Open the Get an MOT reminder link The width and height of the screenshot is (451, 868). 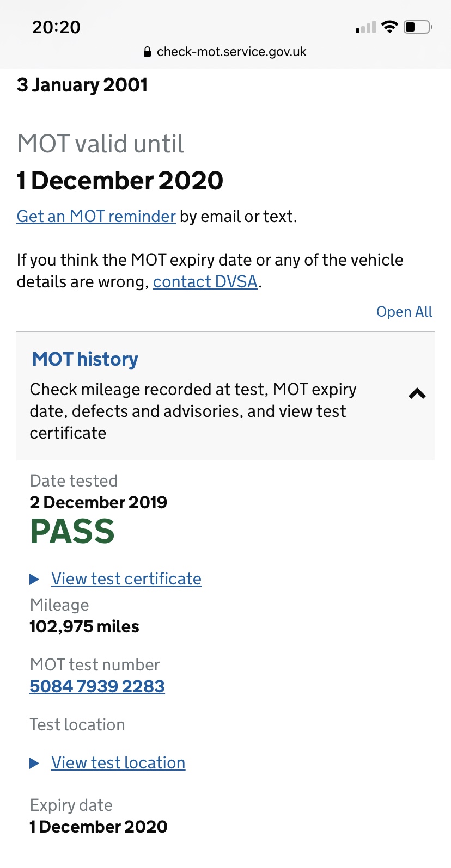(96, 217)
